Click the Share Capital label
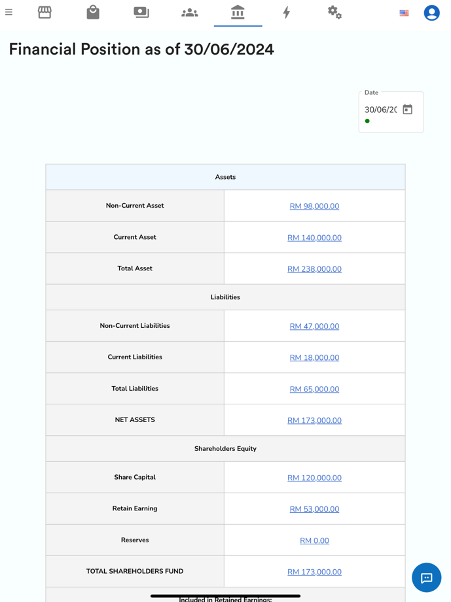 click(x=135, y=477)
